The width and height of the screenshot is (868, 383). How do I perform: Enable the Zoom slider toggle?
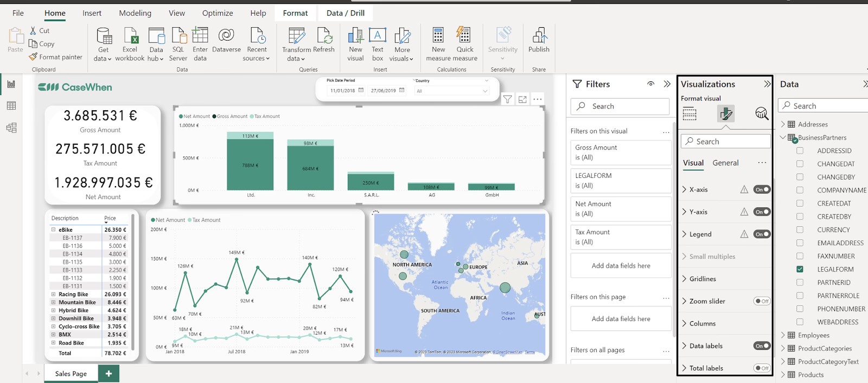(762, 301)
